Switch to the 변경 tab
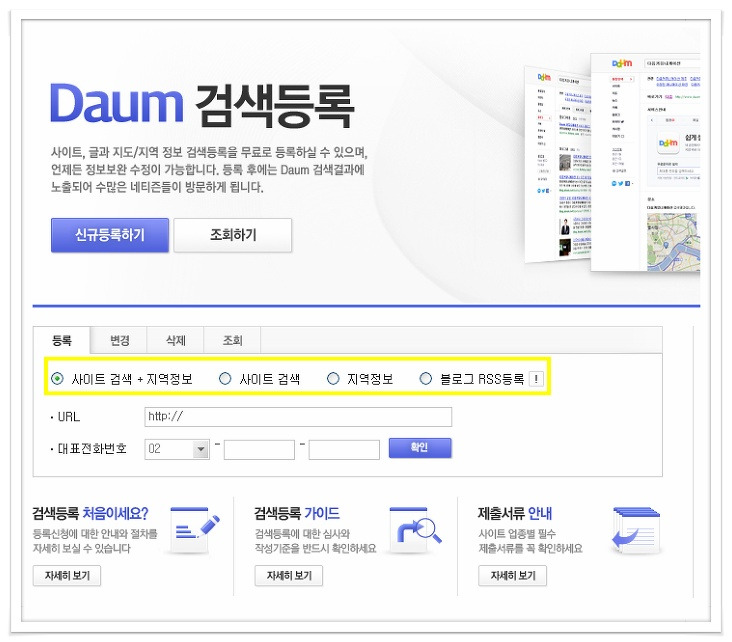The width and height of the screenshot is (732, 642). (x=119, y=340)
